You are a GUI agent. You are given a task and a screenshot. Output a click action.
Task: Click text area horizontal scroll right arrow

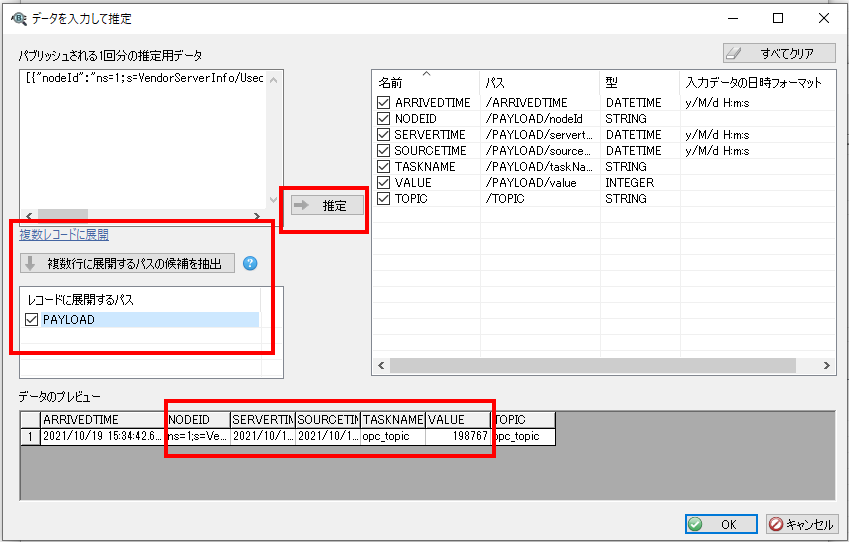click(x=257, y=216)
